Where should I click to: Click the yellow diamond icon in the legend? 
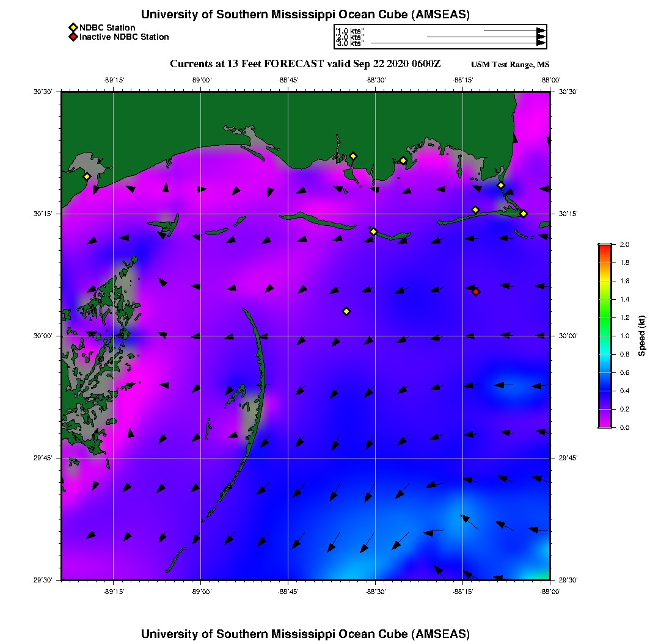[73, 27]
